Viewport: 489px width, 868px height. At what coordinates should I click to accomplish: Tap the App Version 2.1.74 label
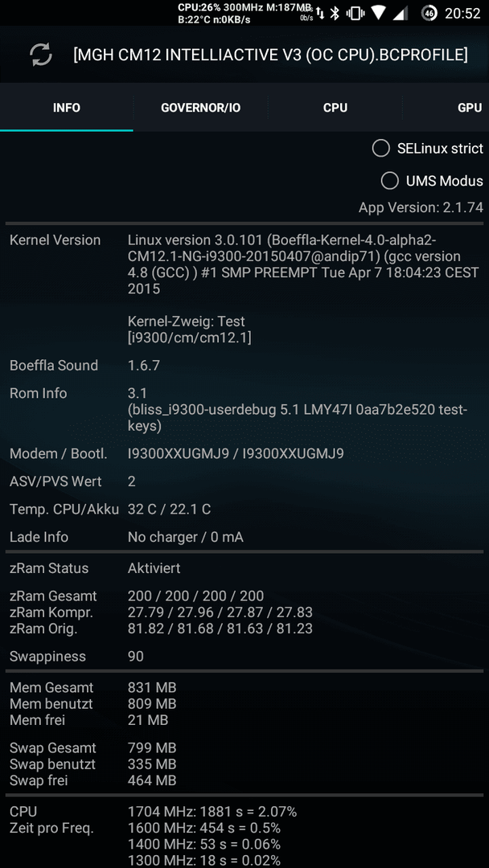[421, 207]
